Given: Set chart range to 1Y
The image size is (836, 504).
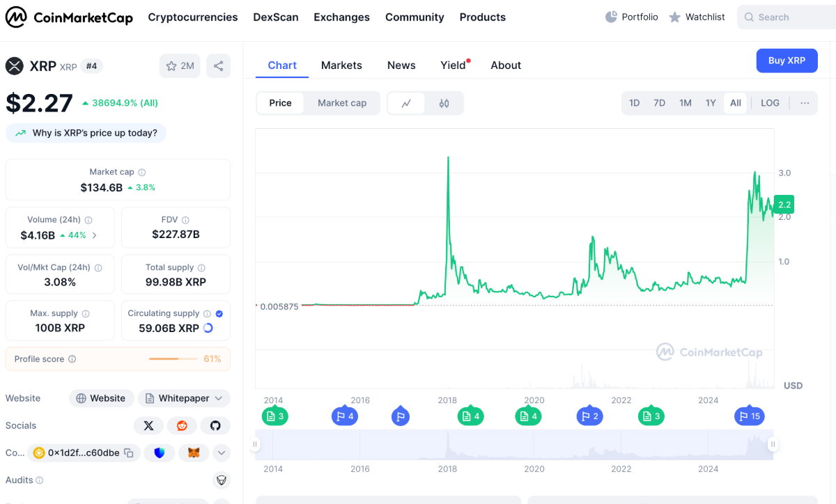Looking at the screenshot, I should click(711, 103).
